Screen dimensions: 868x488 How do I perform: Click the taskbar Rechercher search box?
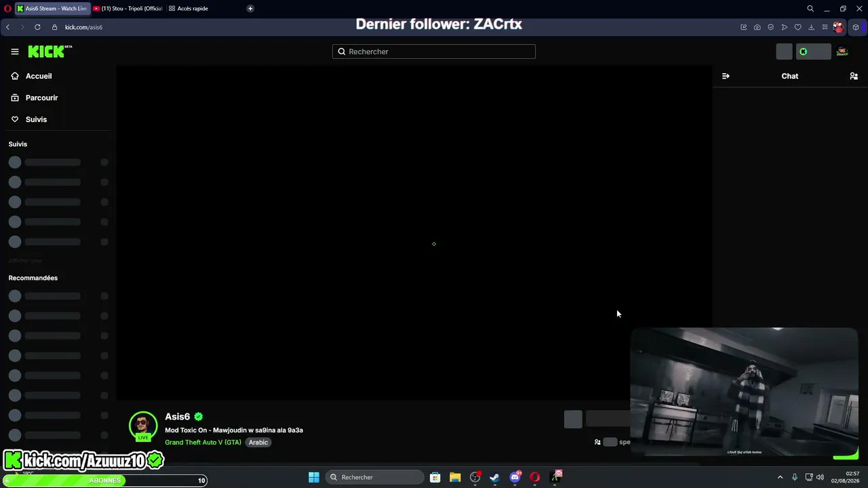point(375,477)
